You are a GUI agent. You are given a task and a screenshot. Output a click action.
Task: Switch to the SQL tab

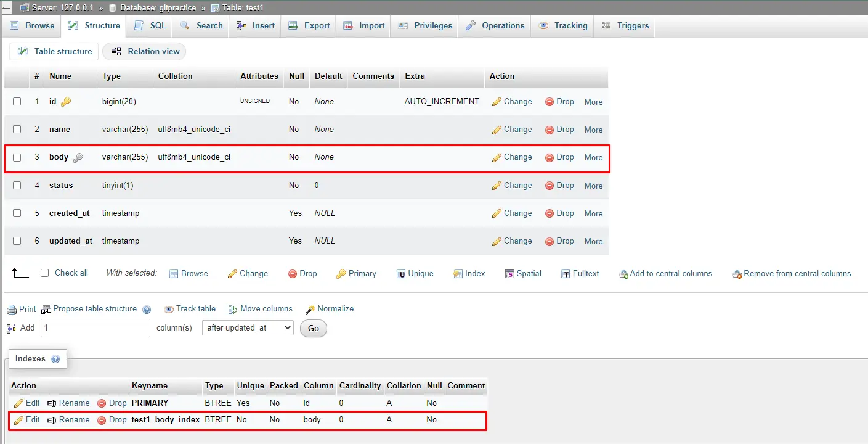pyautogui.click(x=151, y=25)
